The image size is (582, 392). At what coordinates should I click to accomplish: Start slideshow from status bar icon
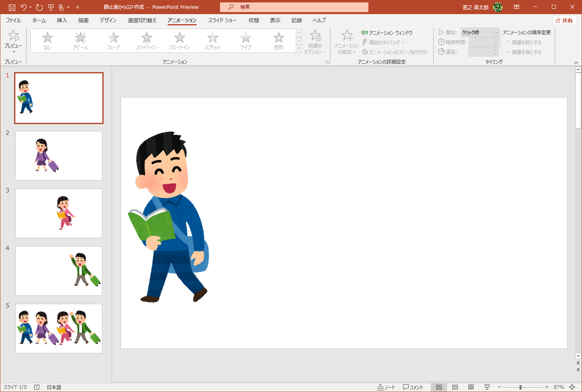click(x=487, y=387)
